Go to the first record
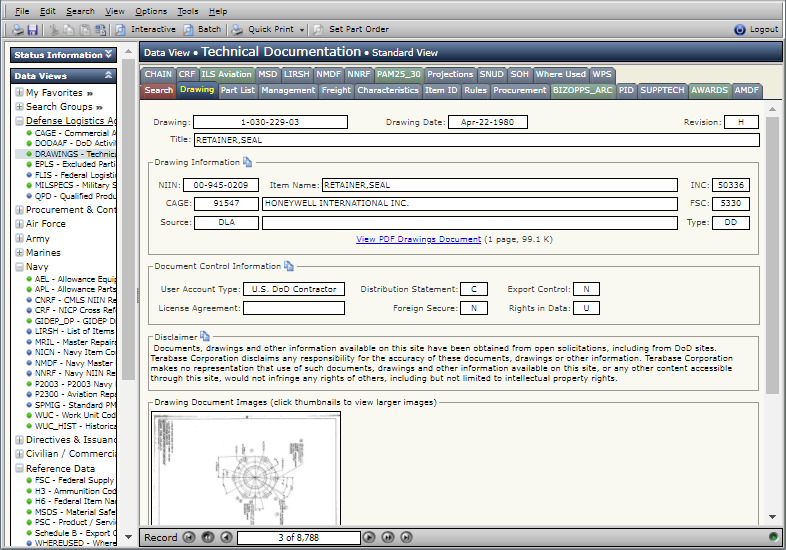786x550 pixels. [x=189, y=537]
